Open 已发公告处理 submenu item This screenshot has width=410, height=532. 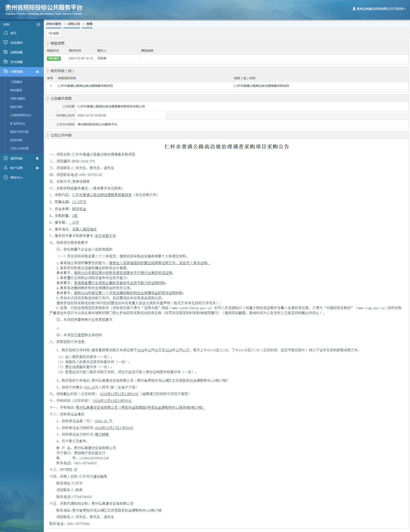[x=19, y=148]
